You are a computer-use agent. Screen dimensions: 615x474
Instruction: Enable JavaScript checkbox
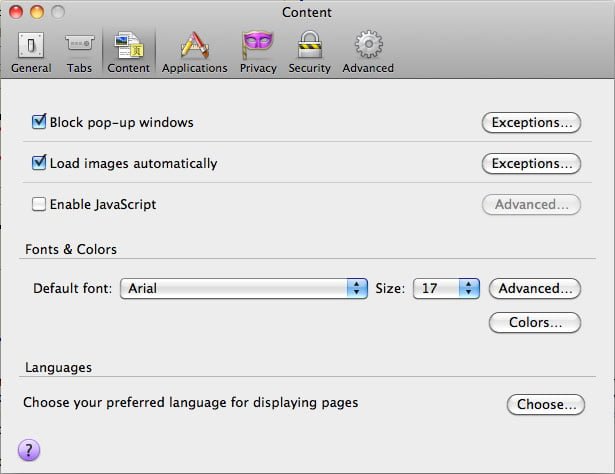pos(40,204)
